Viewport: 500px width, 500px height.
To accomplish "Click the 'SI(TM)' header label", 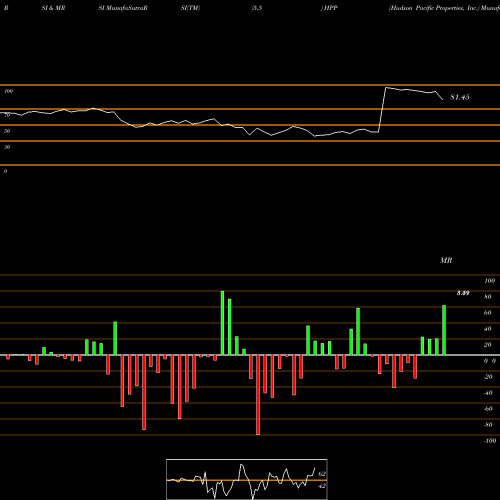I will [190, 8].
